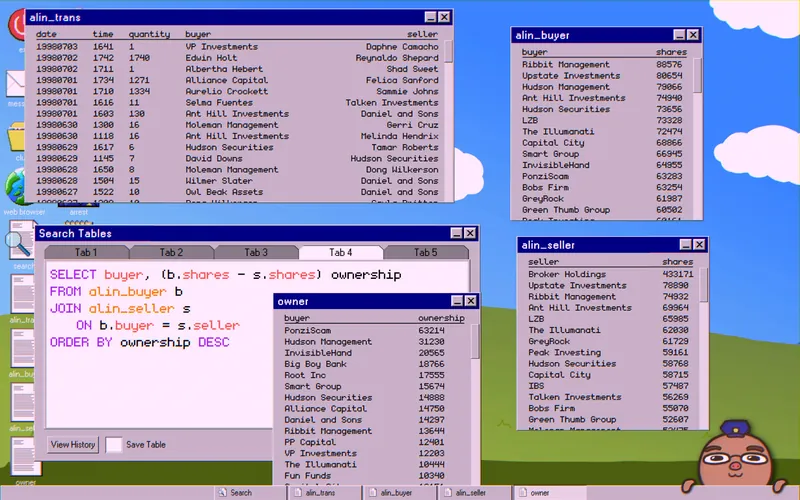The image size is (800, 500).
Task: Select the Aurelio Crockett row in alin_trans
Action: 237,91
